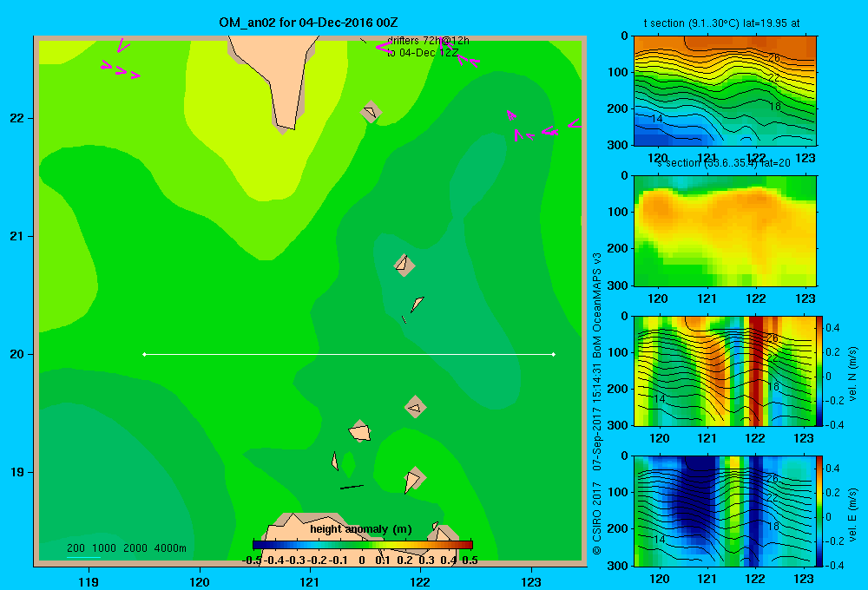Click the map title OM_an02 for 04-Dec-2016 00Z
Image resolution: width=868 pixels, height=590 pixels.
click(x=308, y=23)
